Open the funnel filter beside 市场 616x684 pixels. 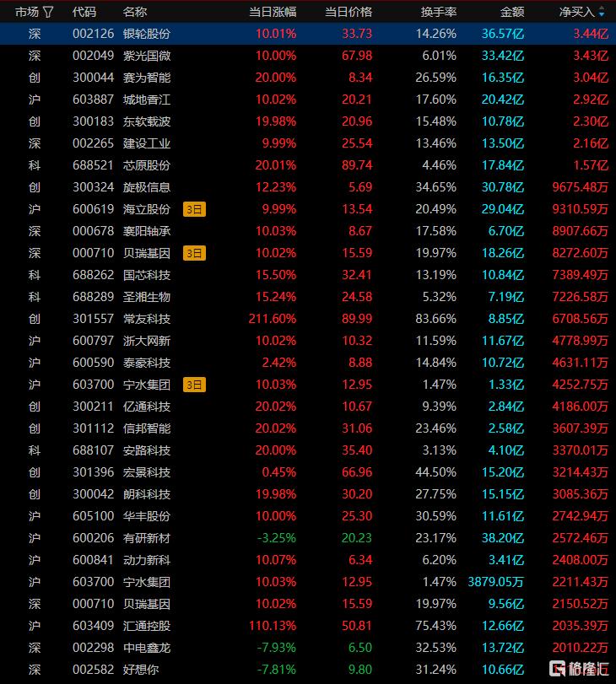coord(48,12)
